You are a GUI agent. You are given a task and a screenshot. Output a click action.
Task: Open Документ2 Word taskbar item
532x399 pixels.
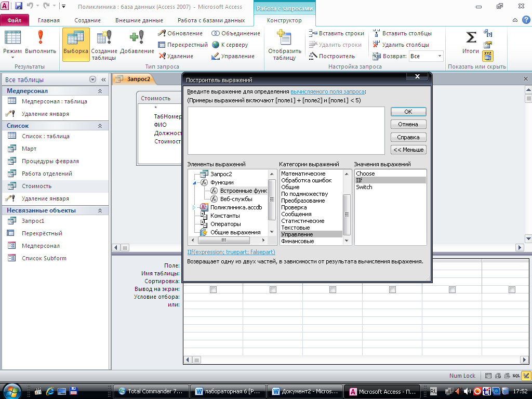[x=305, y=391]
